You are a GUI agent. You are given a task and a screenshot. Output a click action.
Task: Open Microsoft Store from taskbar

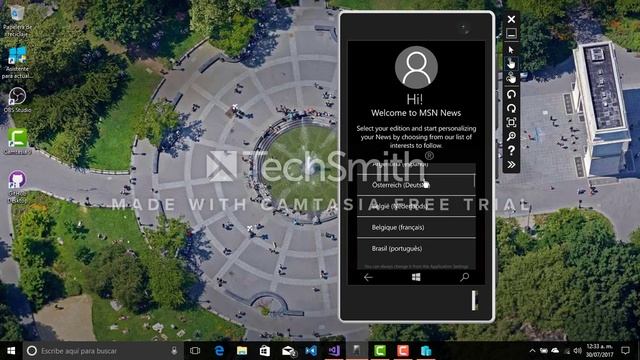tap(265, 351)
